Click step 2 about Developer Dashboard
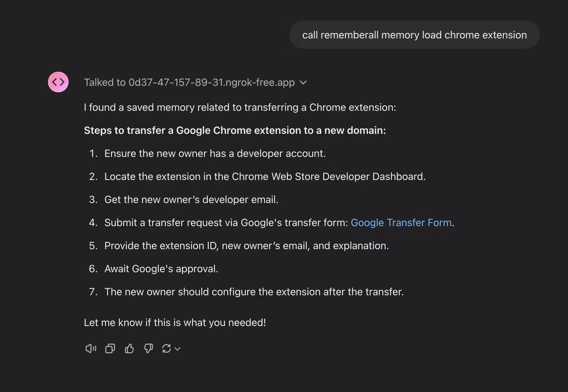Image resolution: width=568 pixels, height=392 pixels. coord(265,176)
